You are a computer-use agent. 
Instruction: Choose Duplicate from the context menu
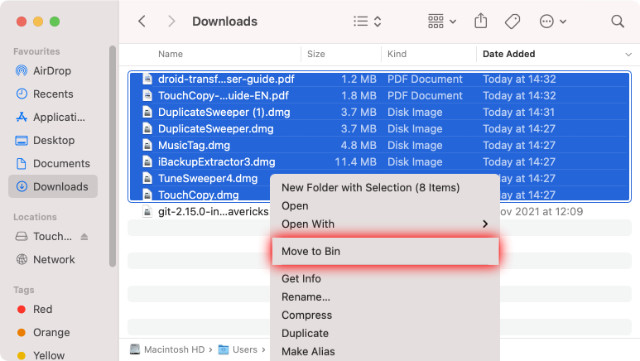[305, 333]
